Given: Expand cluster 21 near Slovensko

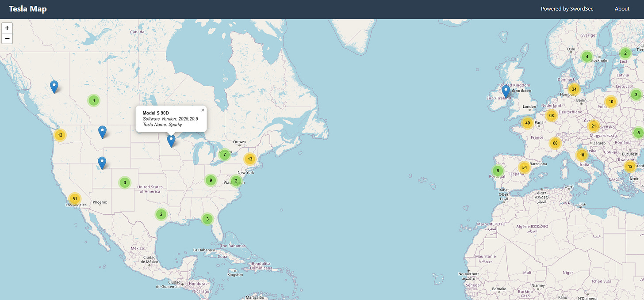Looking at the screenshot, I should [594, 126].
